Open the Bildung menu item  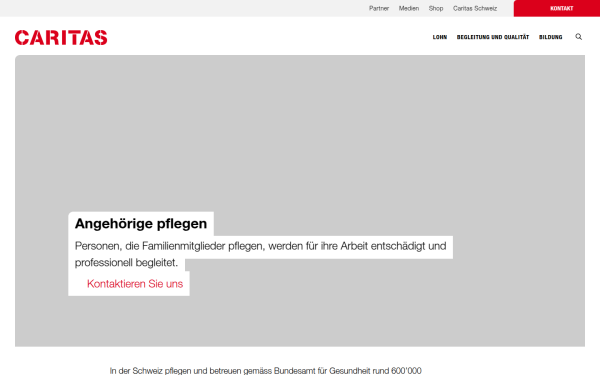[x=551, y=37]
